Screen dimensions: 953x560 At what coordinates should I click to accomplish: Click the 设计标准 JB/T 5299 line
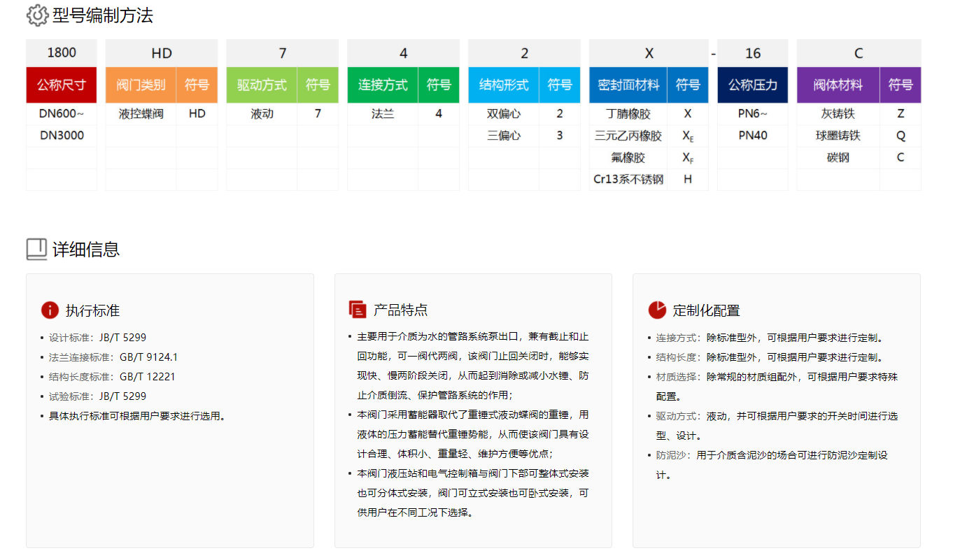coord(98,338)
